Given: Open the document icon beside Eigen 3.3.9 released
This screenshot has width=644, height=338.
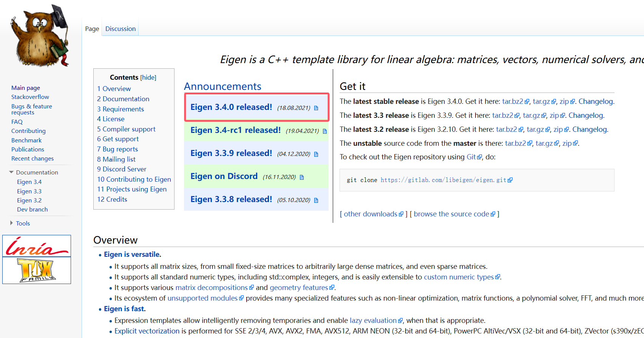Looking at the screenshot, I should coord(316,154).
